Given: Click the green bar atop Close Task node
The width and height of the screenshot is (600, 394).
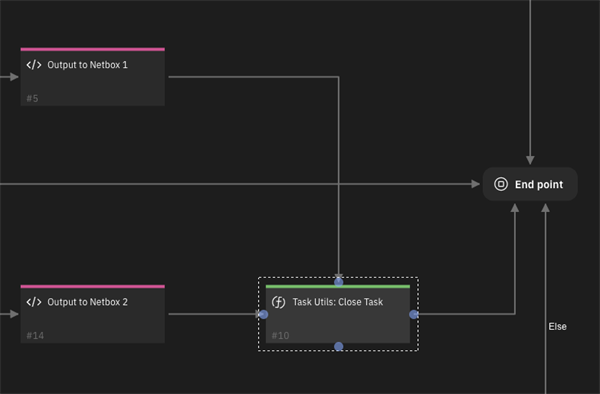Looking at the screenshot, I should (338, 287).
